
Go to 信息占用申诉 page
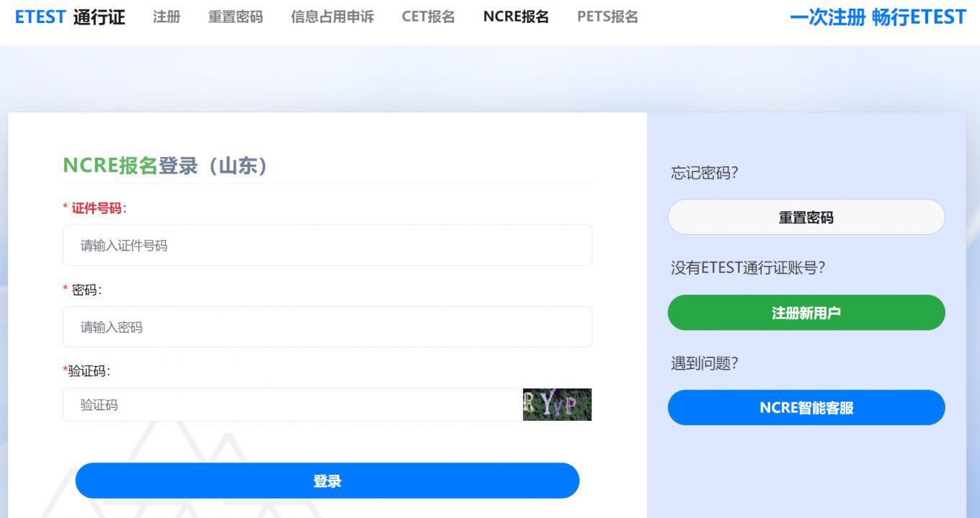point(332,17)
